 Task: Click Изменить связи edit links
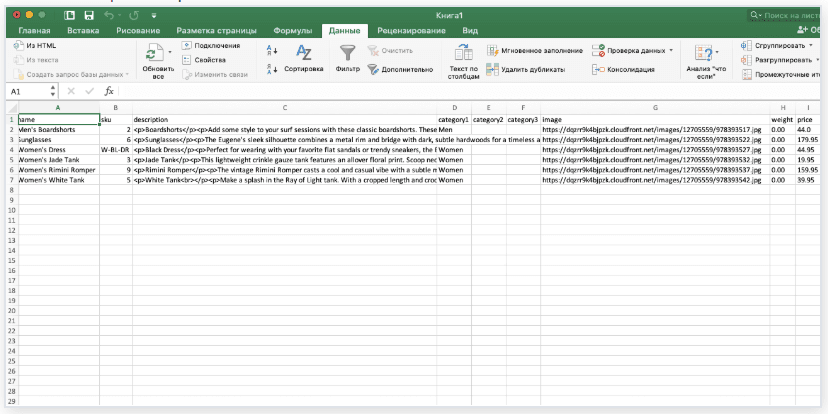coord(215,74)
